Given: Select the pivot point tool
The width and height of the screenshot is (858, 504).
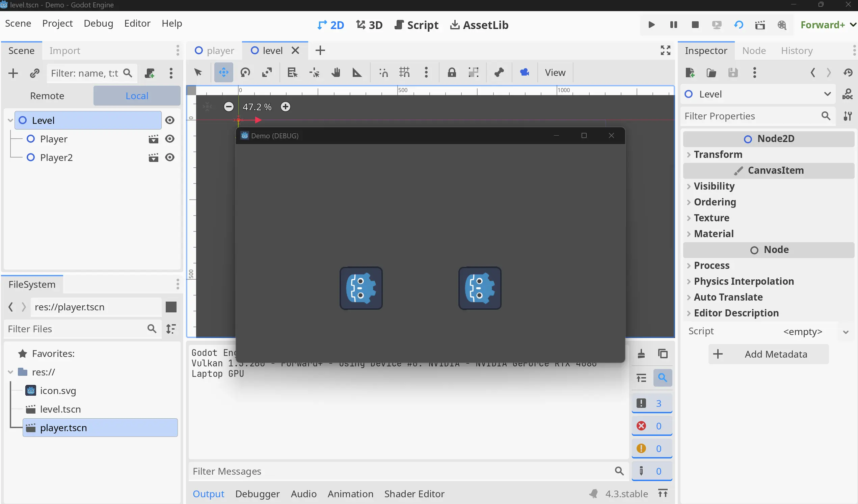Looking at the screenshot, I should (314, 73).
